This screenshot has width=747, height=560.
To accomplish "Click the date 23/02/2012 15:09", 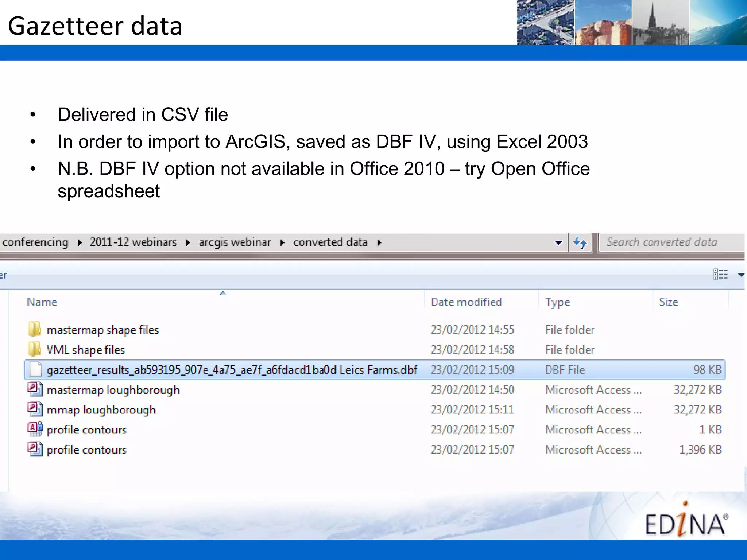I will (472, 370).
